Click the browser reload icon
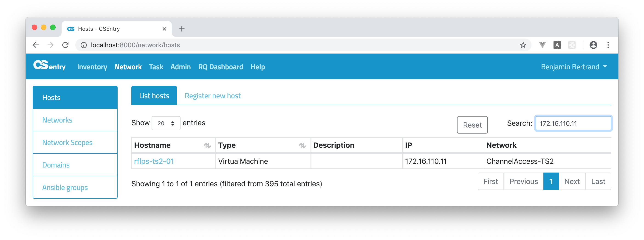 (65, 45)
